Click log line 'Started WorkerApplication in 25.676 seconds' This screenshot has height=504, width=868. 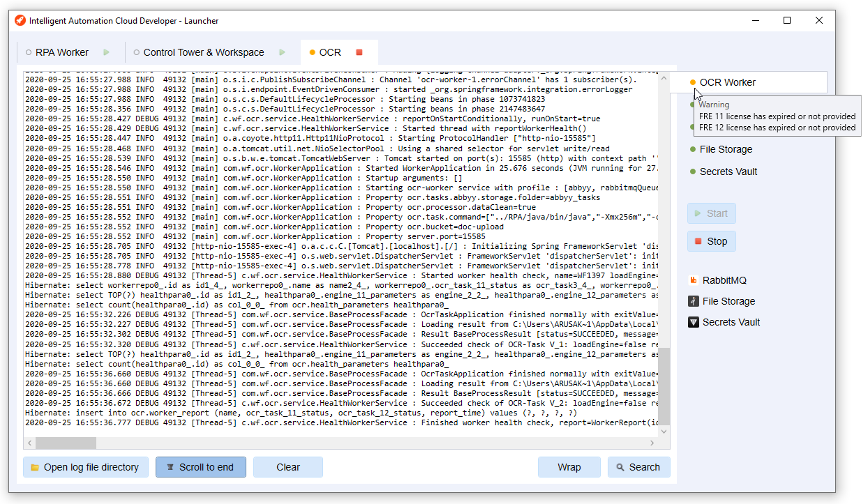point(342,168)
